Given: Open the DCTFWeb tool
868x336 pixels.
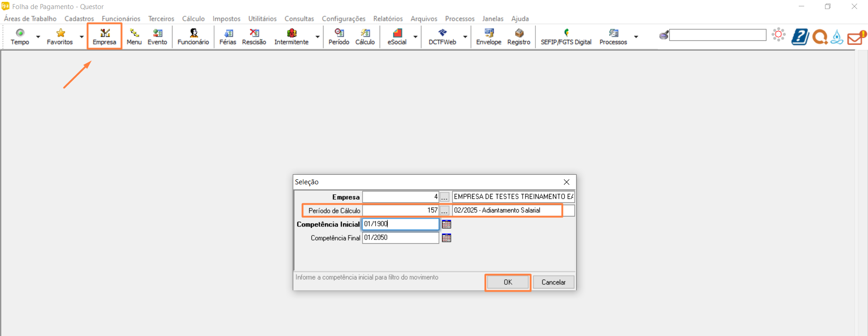Looking at the screenshot, I should point(442,36).
